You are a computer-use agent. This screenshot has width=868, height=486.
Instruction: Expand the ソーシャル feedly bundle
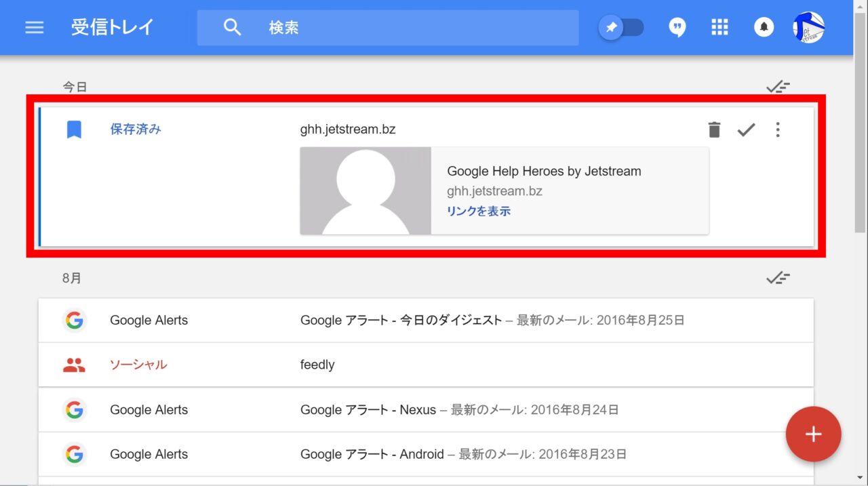coord(317,365)
